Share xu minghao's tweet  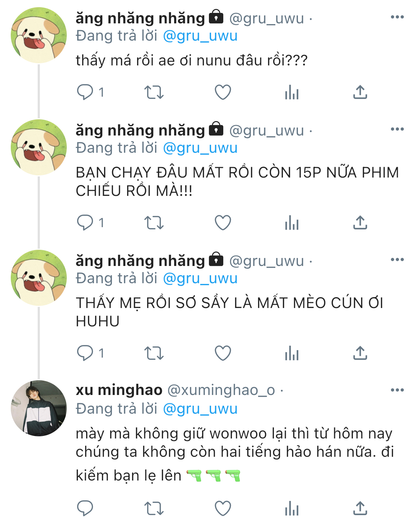coord(360,508)
